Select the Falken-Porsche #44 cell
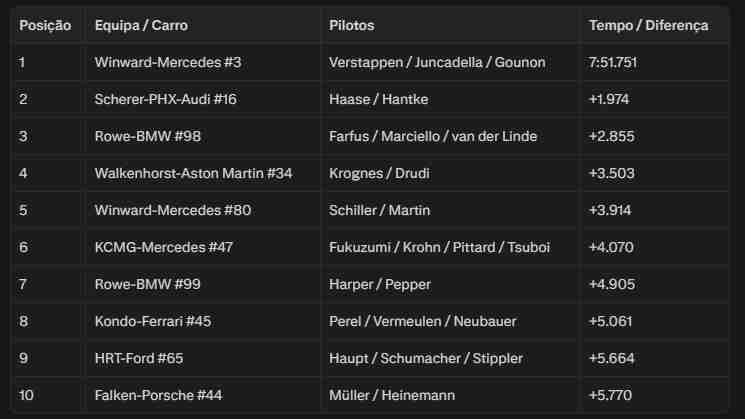The height and width of the screenshot is (419, 745). [158, 395]
